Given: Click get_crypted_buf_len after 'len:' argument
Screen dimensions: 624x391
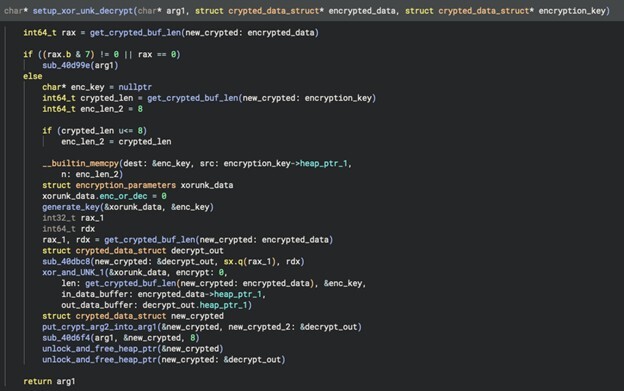Looking at the screenshot, I should click(131, 283).
